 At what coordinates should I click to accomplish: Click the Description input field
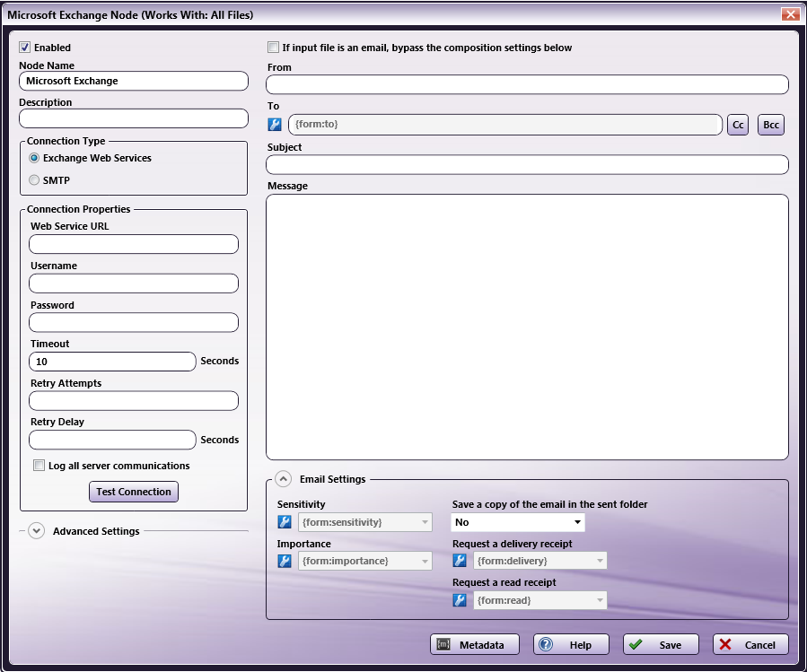134,118
